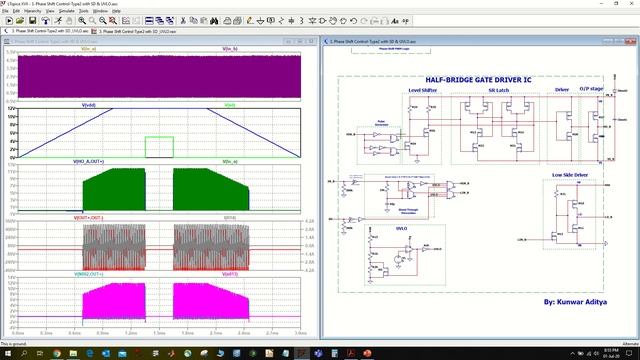This screenshot has height=360, width=640.
Task: Place a Capacitor from the toolbar
Action: [x=291, y=21]
